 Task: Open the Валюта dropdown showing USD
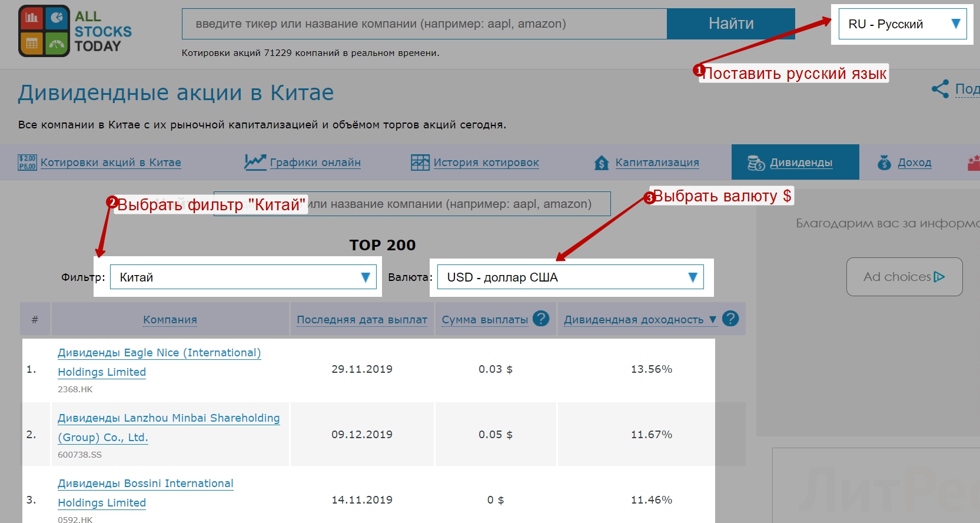(x=570, y=277)
